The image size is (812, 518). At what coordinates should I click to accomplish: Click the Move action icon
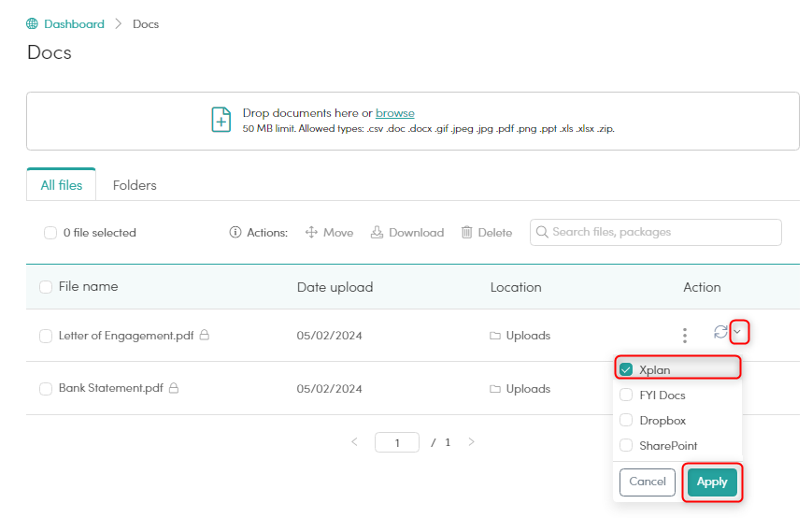coord(312,233)
